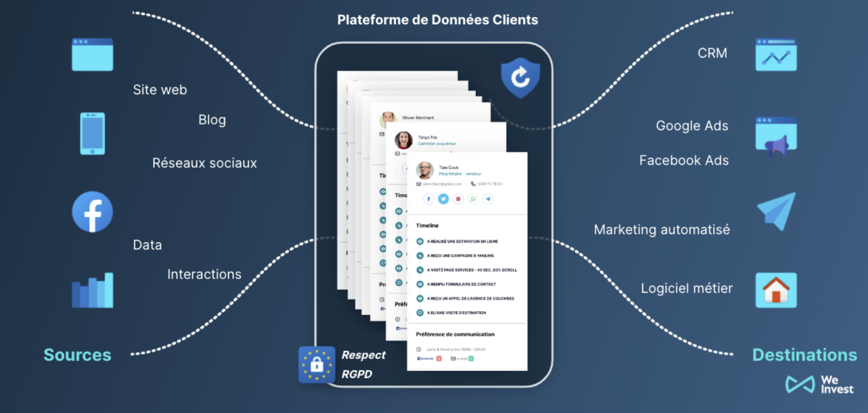868x413 pixels.
Task: Click the icon beside campagne e-mailing entry
Action: point(420,256)
